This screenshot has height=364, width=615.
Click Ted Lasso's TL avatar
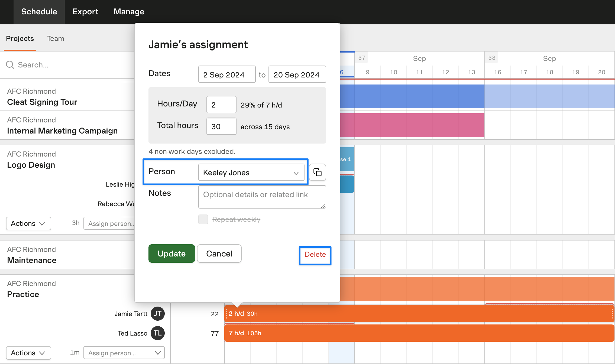pyautogui.click(x=158, y=333)
